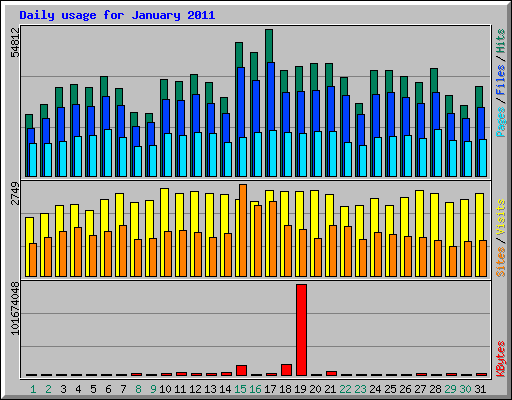Click day label "27" on the x-axis
Screen dimensions: 512x400
[420, 389]
